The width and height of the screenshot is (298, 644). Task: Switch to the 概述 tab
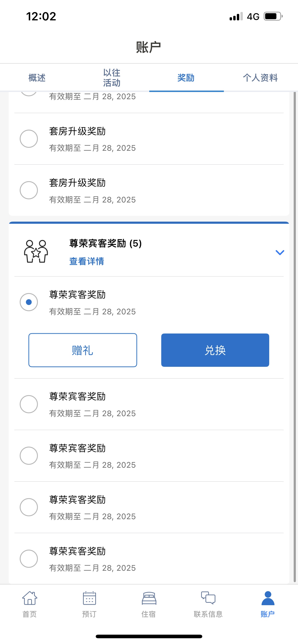37,78
